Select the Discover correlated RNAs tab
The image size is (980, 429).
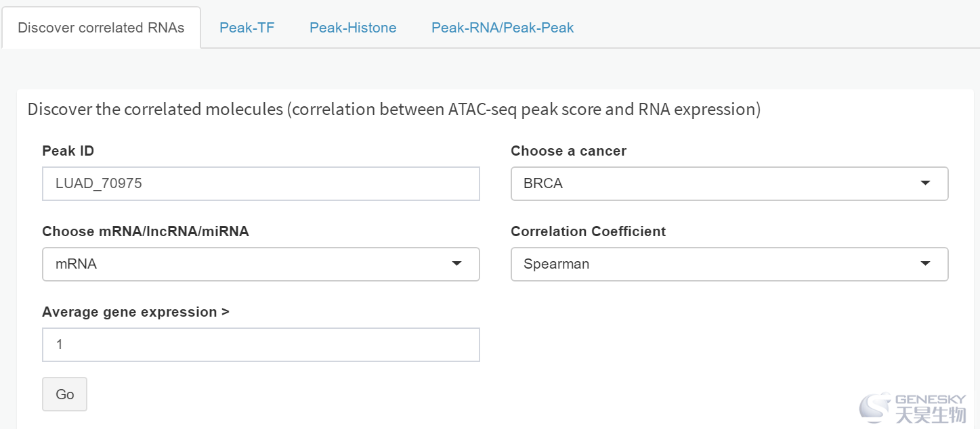(x=101, y=28)
